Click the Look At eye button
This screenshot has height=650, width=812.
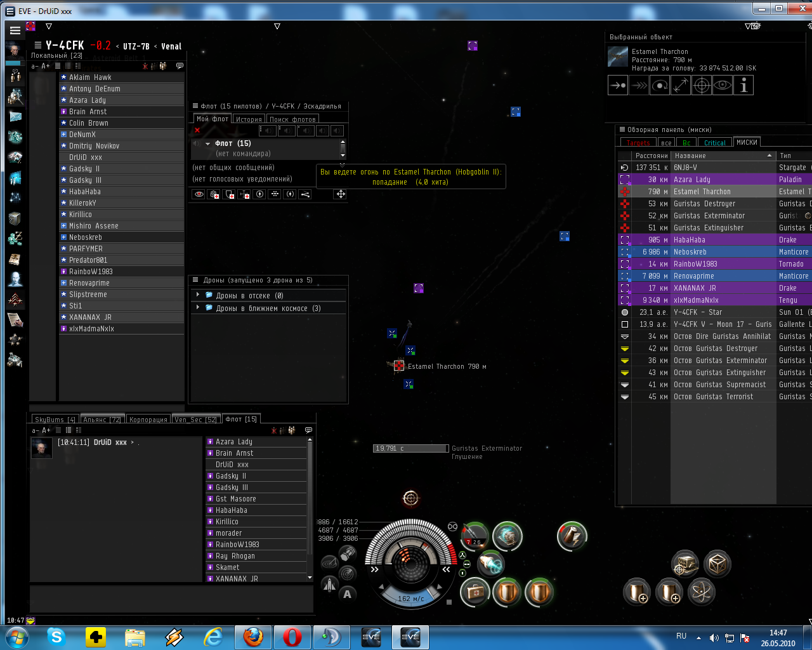pos(723,85)
